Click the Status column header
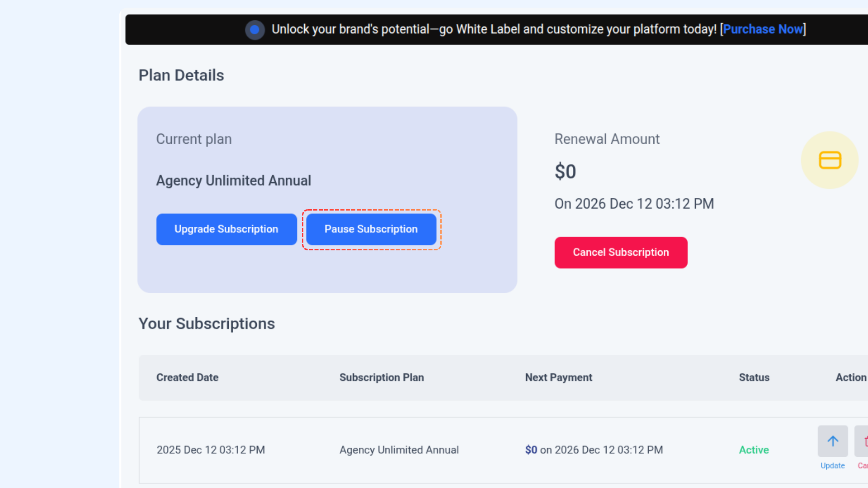 coord(754,377)
